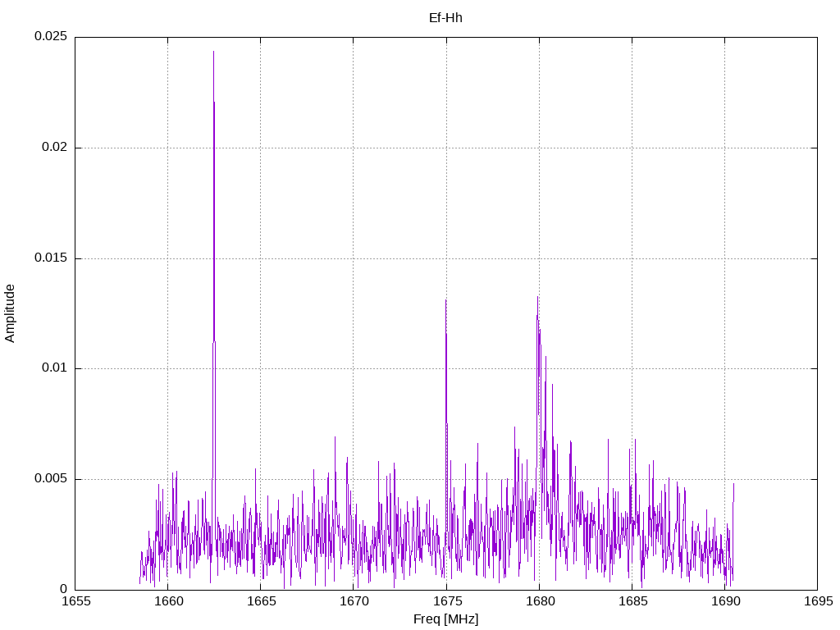
Task: Click the plot title Ef-Hh
Action: tap(445, 18)
